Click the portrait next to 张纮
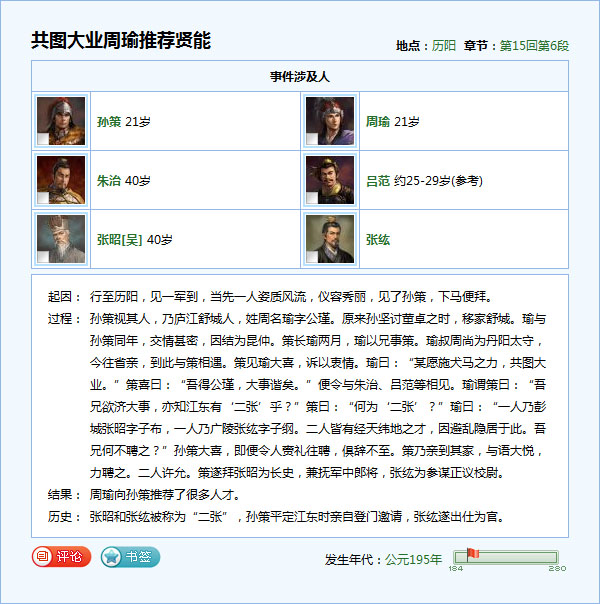 click(x=330, y=239)
